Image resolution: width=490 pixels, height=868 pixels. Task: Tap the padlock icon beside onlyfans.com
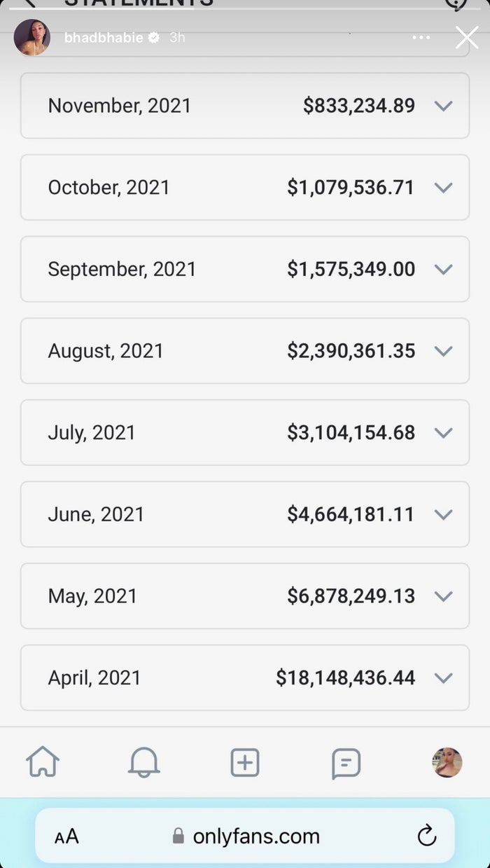[178, 836]
